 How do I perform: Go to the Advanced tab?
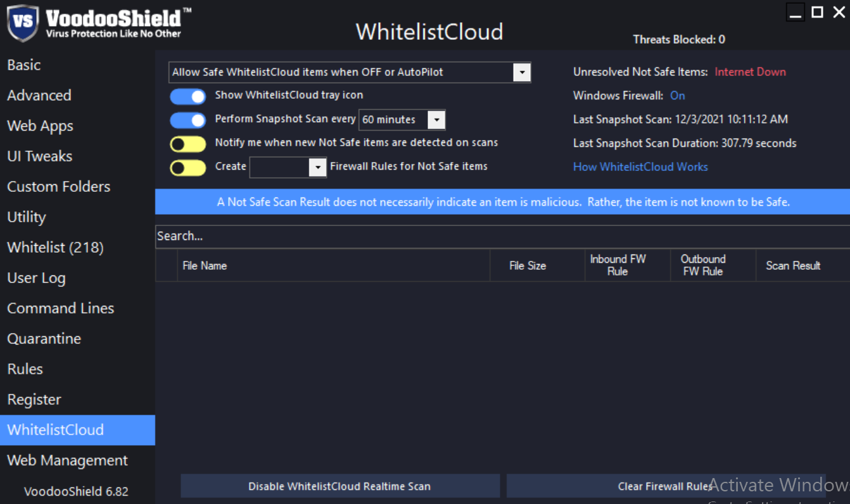click(77, 96)
